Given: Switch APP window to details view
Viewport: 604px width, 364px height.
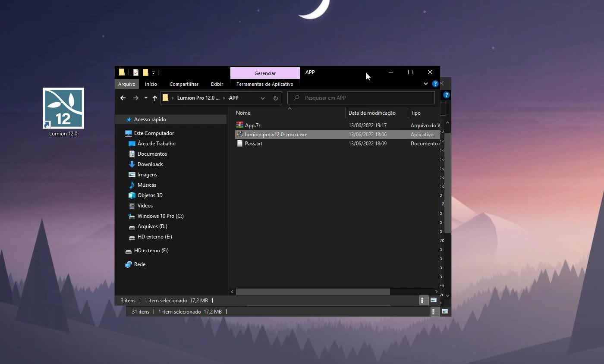Looking at the screenshot, I should (424, 300).
